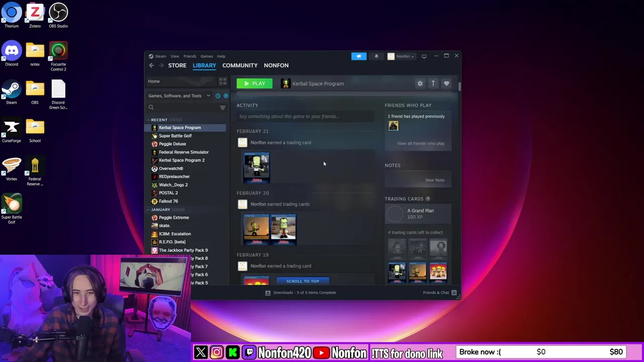The height and width of the screenshot is (362, 644).
Task: Open advanced library filters icon
Action: pos(222,107)
